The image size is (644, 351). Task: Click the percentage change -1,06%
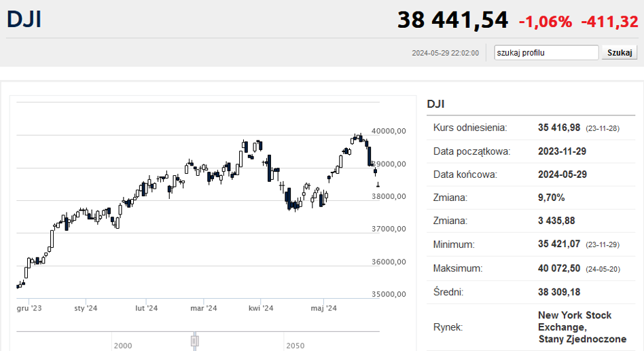(545, 22)
